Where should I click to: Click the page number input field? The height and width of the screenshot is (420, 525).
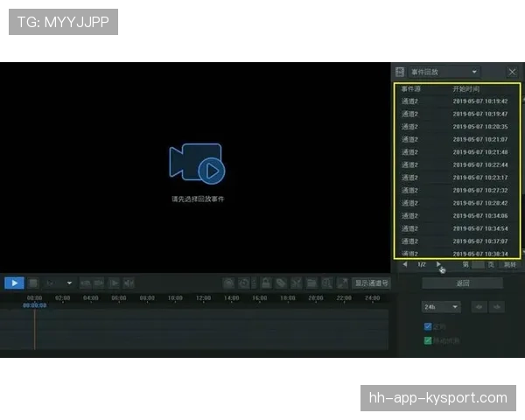478,265
